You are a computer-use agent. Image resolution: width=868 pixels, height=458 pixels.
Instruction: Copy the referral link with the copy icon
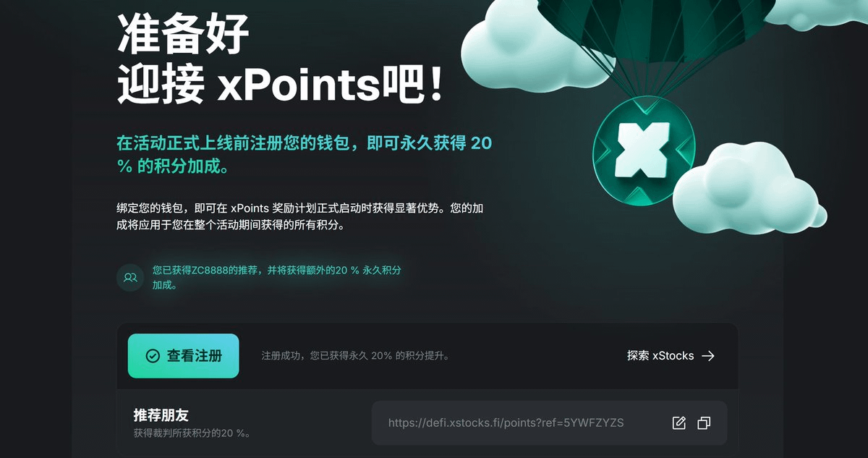click(704, 423)
